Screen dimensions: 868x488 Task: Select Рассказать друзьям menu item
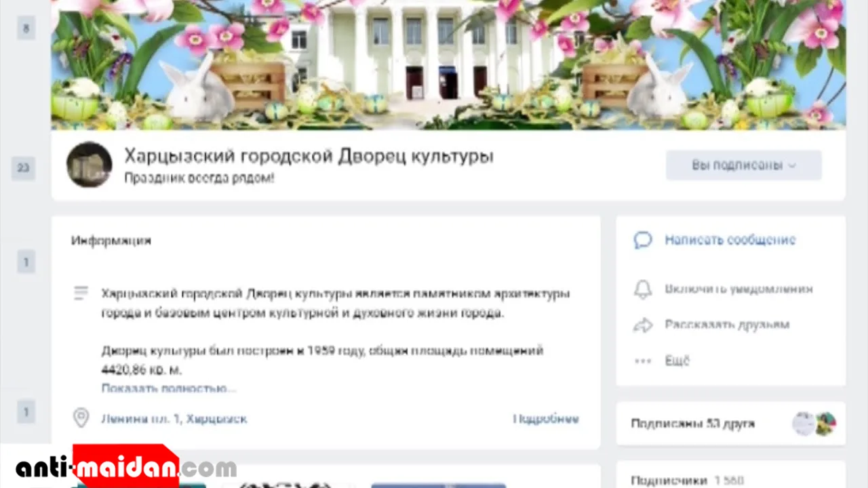click(727, 325)
